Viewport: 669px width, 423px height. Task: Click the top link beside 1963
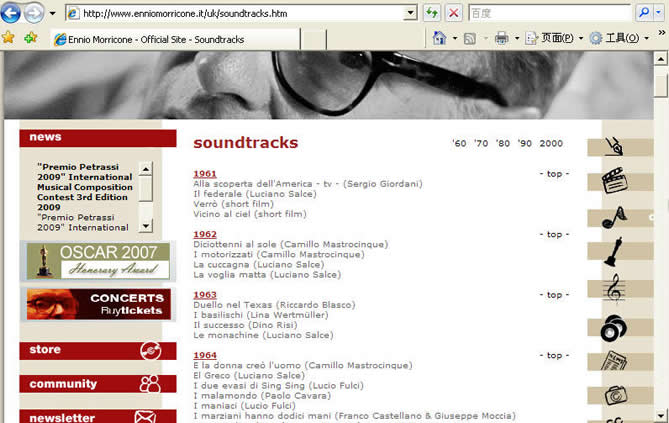tap(554, 295)
